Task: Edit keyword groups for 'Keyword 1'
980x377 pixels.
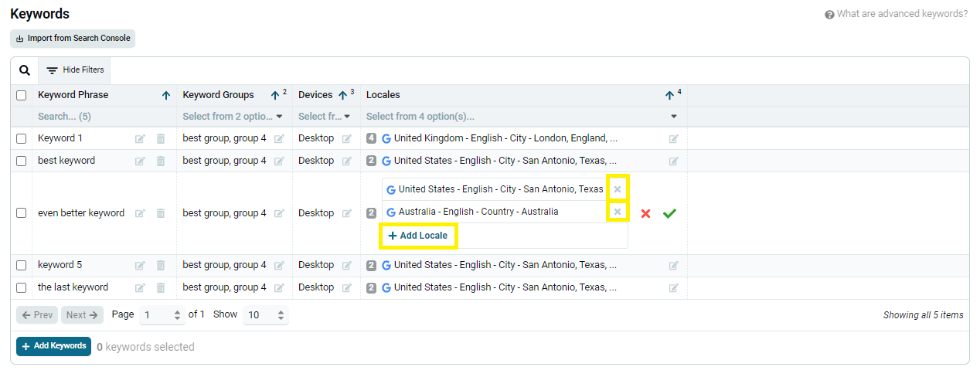Action: (279, 139)
